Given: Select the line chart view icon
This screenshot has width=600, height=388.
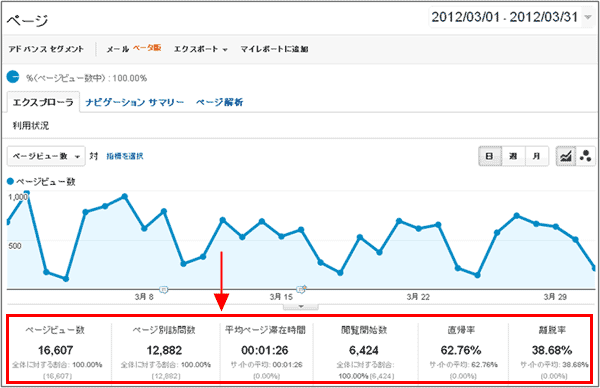Looking at the screenshot, I should point(566,156).
